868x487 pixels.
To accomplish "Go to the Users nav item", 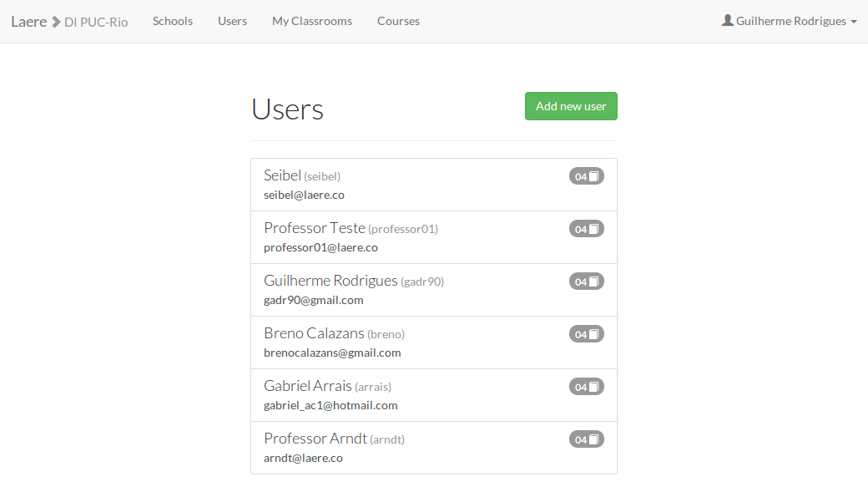I will (x=232, y=21).
